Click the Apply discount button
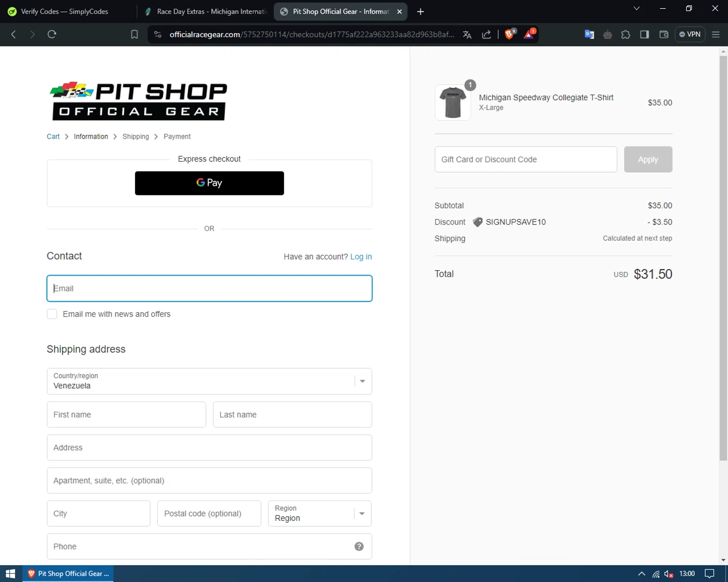The height and width of the screenshot is (582, 728). pos(648,160)
